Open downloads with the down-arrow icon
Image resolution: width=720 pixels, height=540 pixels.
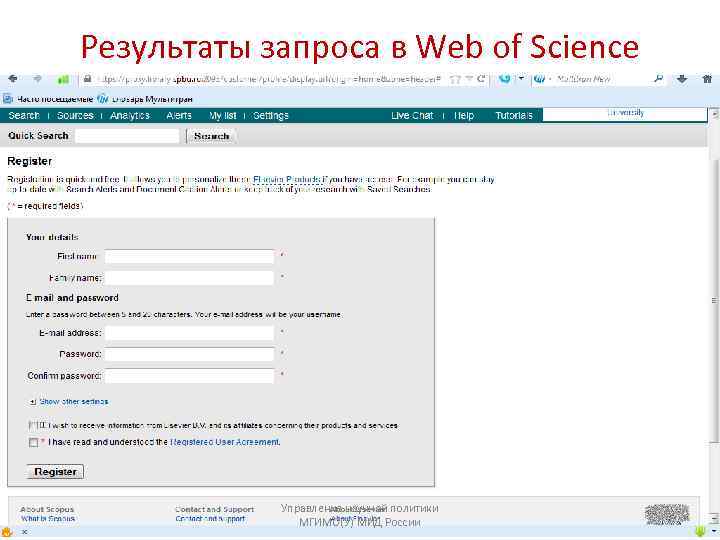(682, 79)
